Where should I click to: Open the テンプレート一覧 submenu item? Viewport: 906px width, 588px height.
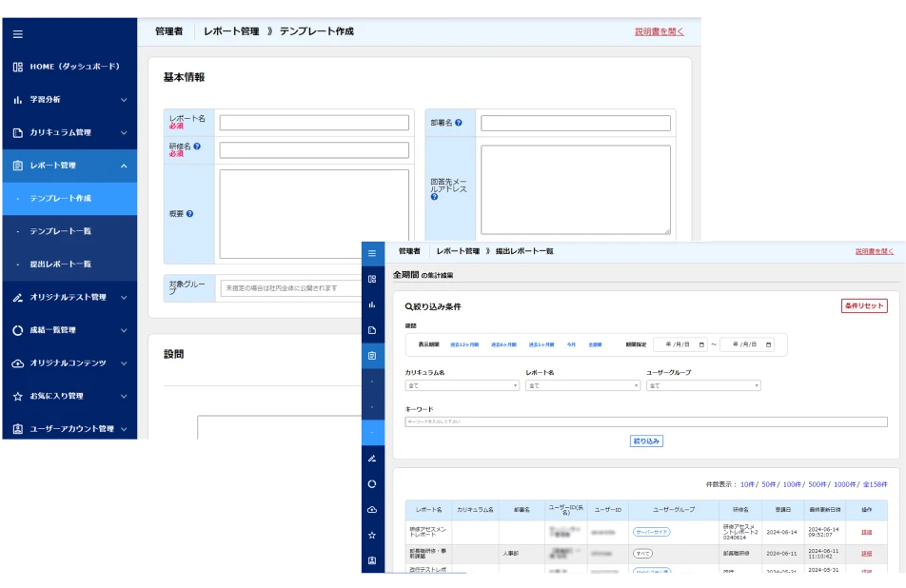tap(60, 231)
